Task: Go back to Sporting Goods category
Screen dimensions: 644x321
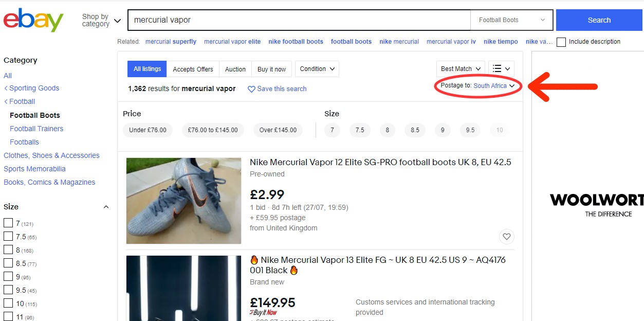Action: tap(34, 88)
